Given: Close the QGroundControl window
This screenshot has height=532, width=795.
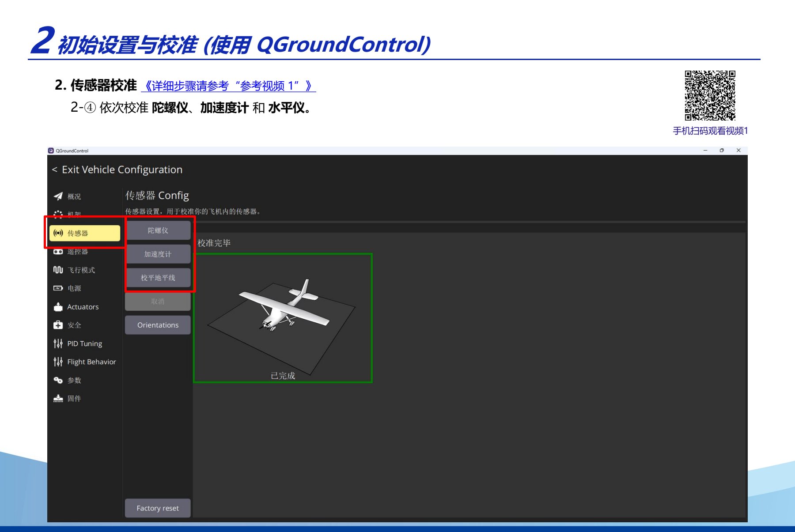Looking at the screenshot, I should click(738, 151).
